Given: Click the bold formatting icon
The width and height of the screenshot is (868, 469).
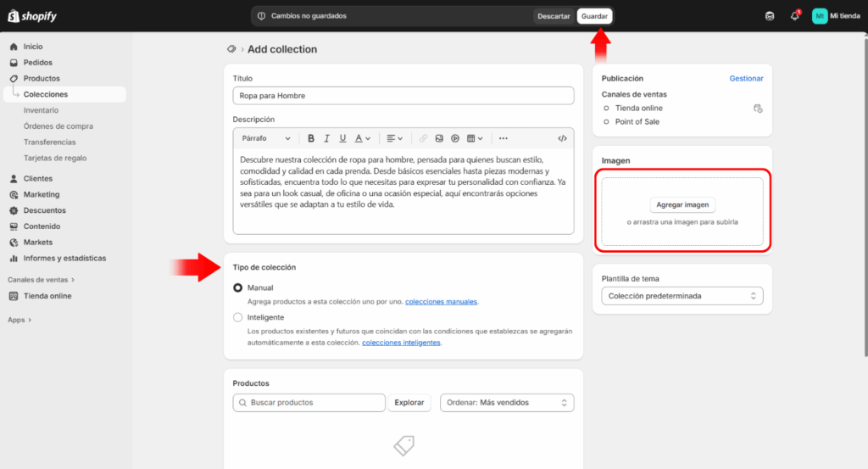Looking at the screenshot, I should point(311,138).
